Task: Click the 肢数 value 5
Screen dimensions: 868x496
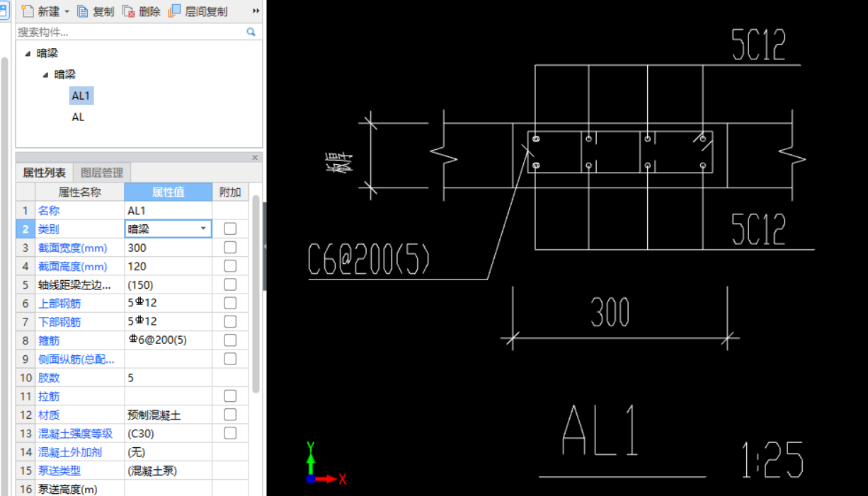Action: coord(168,377)
